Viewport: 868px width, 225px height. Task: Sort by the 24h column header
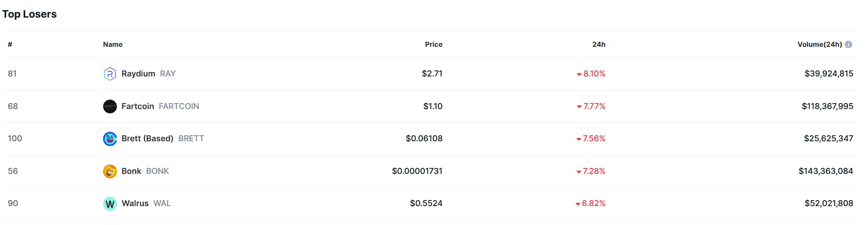[599, 45]
